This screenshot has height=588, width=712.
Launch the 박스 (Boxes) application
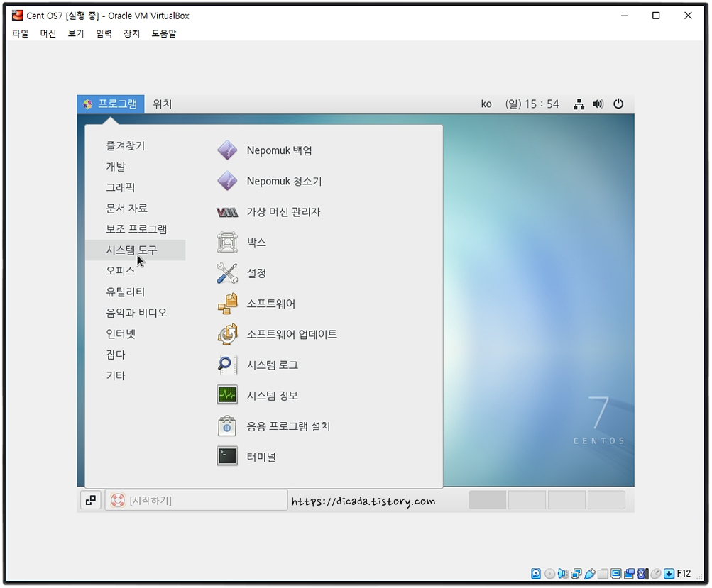241,243
